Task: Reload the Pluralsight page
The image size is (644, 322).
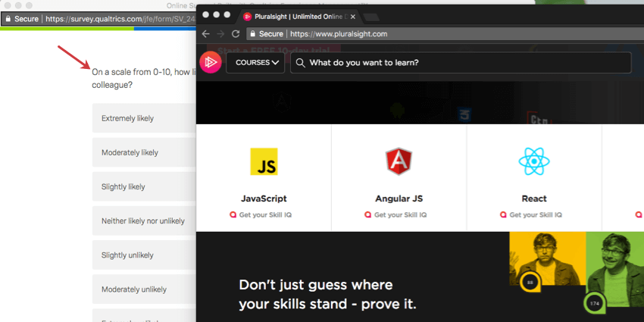Action: click(236, 33)
